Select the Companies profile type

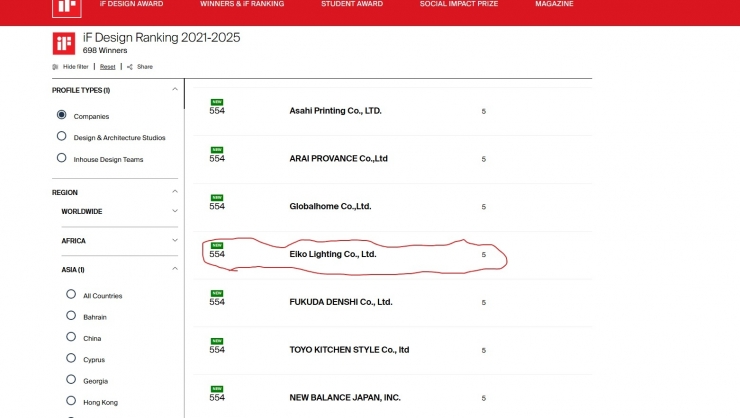point(61,115)
